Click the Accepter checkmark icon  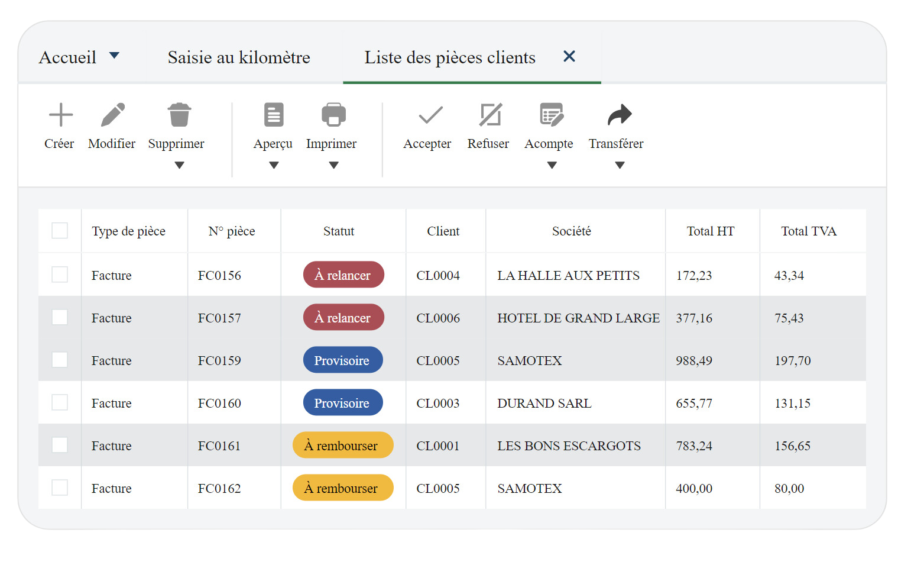coord(430,115)
